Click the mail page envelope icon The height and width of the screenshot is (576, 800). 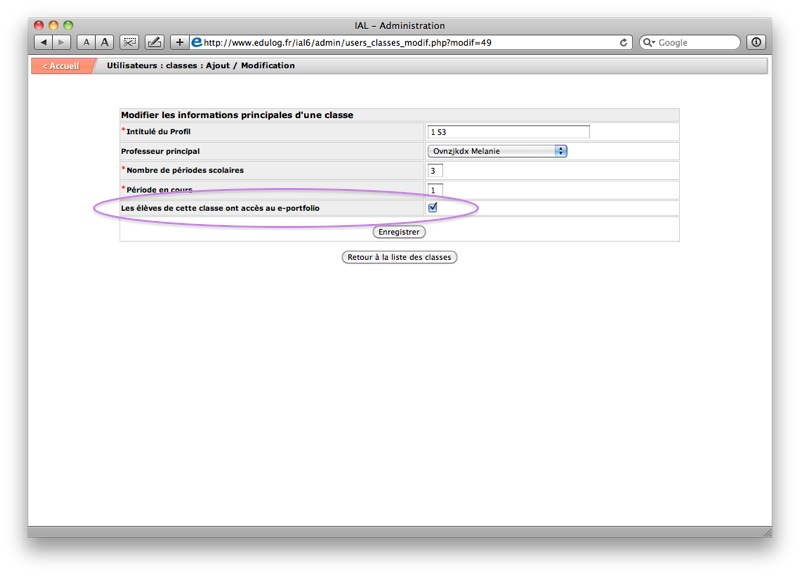[x=130, y=43]
